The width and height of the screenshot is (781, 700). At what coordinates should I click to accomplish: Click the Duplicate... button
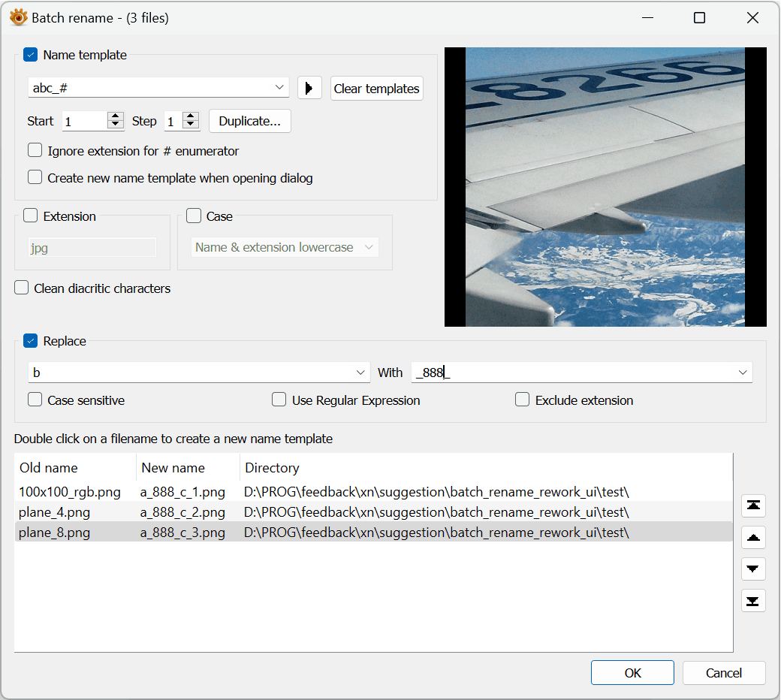[x=249, y=121]
